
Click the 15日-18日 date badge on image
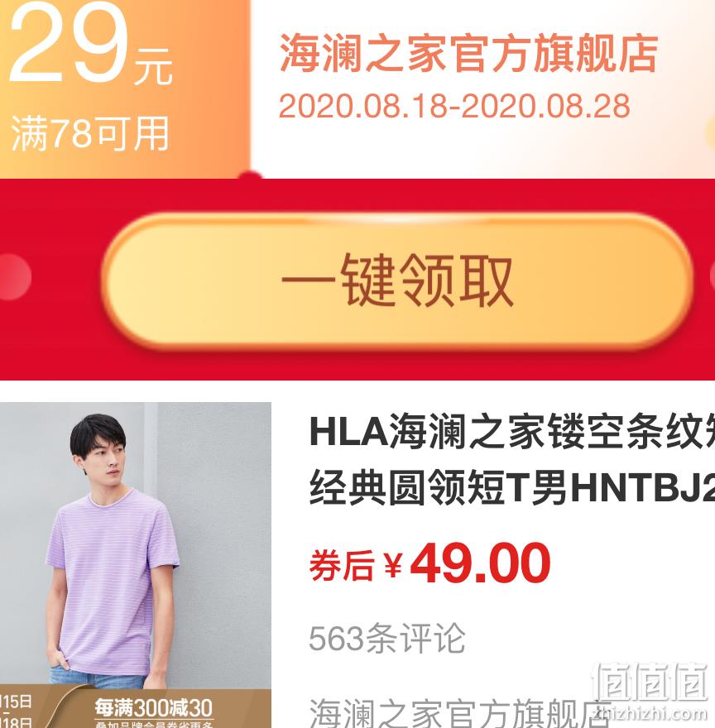pyautogui.click(x=17, y=711)
